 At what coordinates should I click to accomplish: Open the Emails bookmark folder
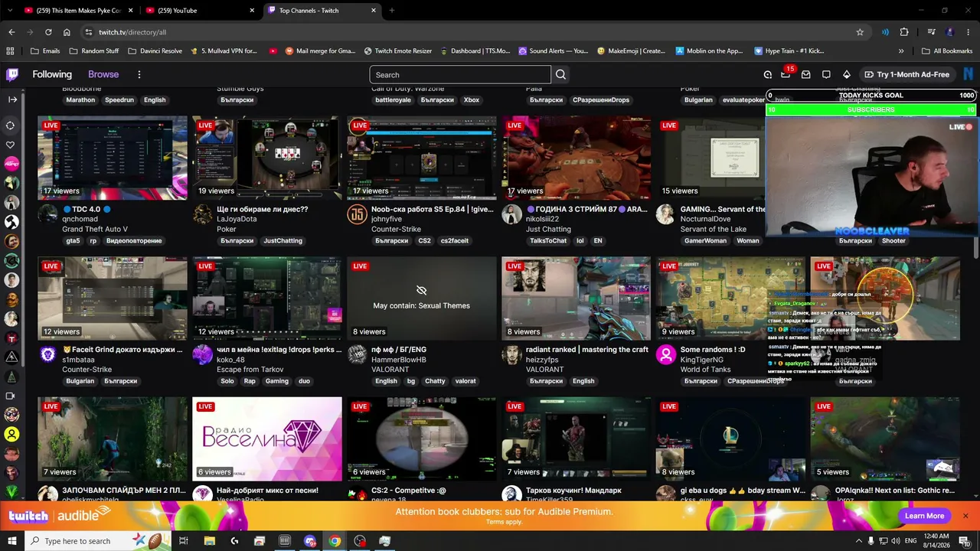click(45, 51)
